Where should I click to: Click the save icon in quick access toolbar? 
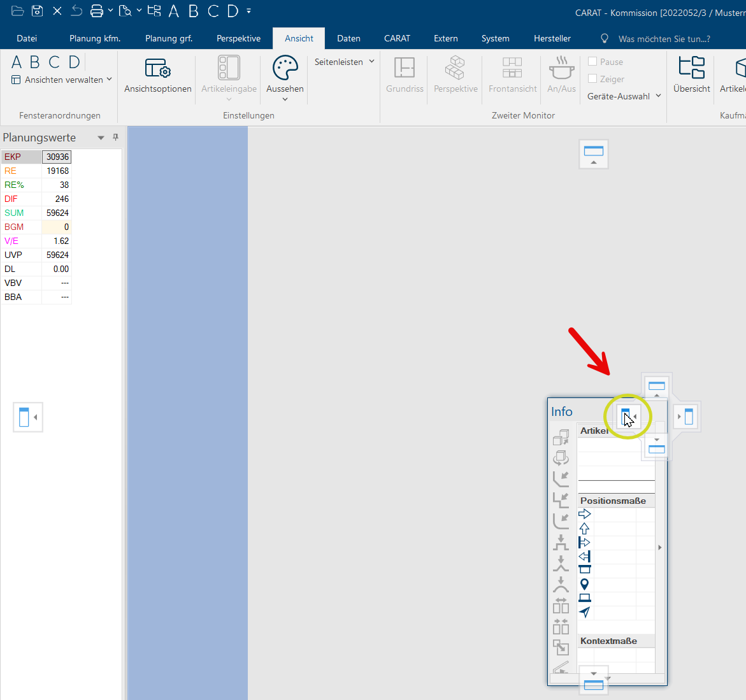click(x=38, y=11)
